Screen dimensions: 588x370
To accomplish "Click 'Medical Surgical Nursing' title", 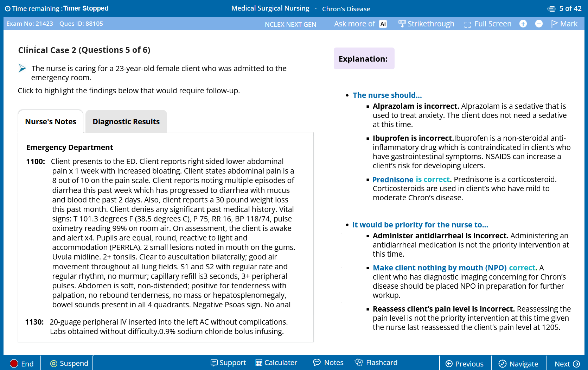I will [270, 8].
